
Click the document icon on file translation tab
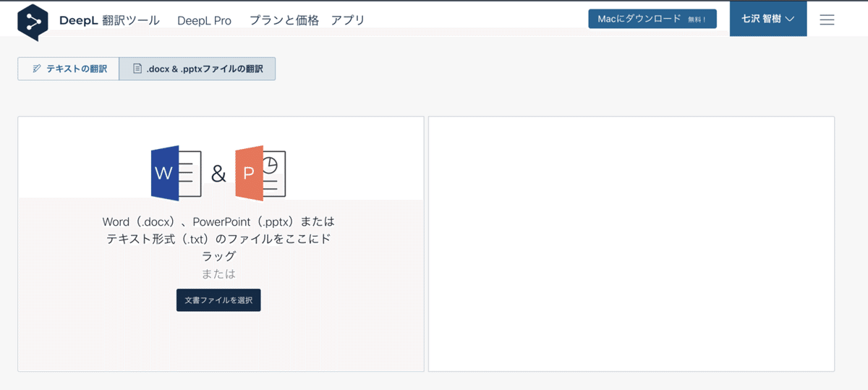click(x=137, y=69)
